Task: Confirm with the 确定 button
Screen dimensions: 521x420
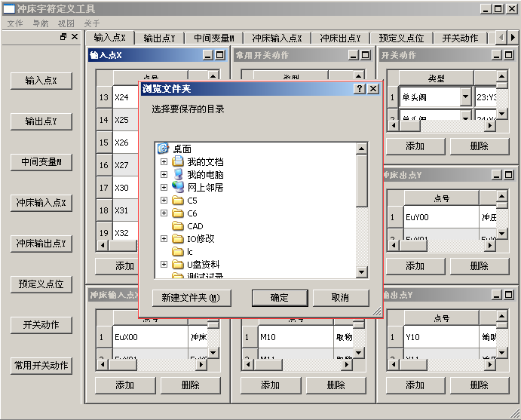Action: point(280,298)
